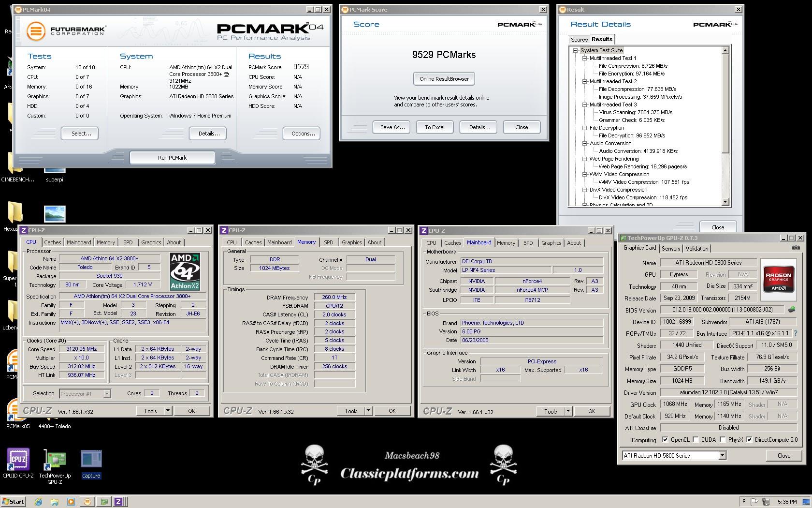Open the CPUID CPU-Z desktop shortcut
The width and height of the screenshot is (812, 508).
pos(18,463)
